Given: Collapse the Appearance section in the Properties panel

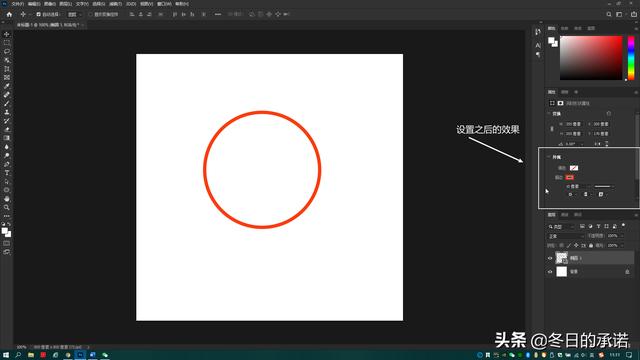Looking at the screenshot, I should [549, 157].
